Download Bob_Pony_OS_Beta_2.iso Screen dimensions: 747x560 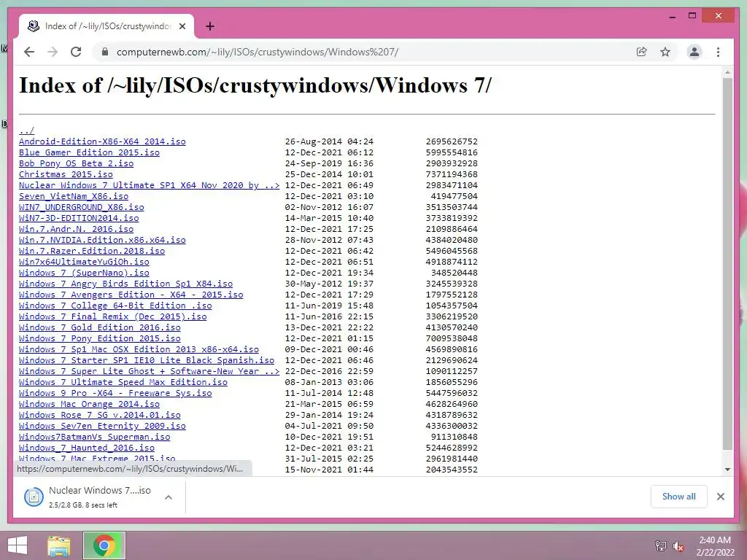(x=76, y=163)
